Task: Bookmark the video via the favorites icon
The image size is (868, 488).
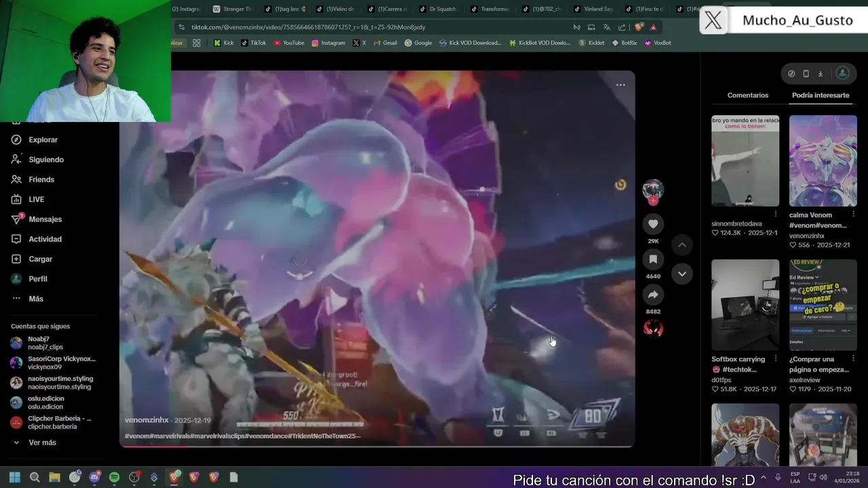Action: [x=653, y=260]
